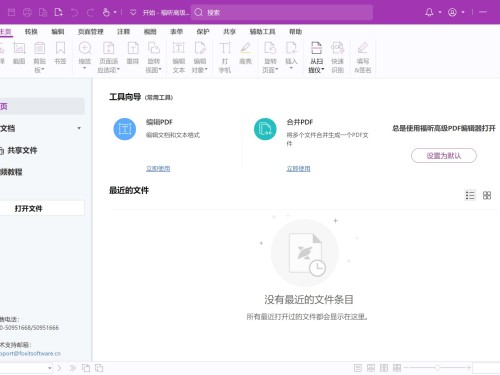Click the zoom percentage field in status bar
Screen dimensions: 500x375
coord(486,368)
